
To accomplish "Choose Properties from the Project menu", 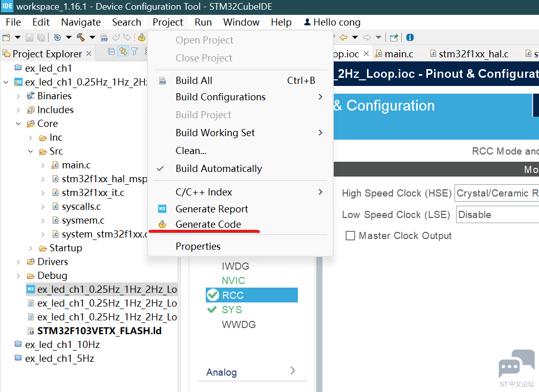I will [240, 246].
